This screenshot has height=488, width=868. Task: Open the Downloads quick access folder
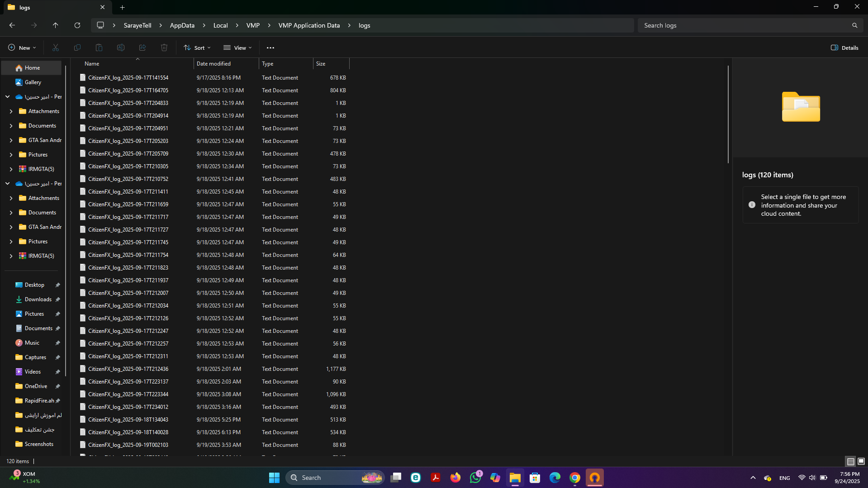[x=38, y=299]
